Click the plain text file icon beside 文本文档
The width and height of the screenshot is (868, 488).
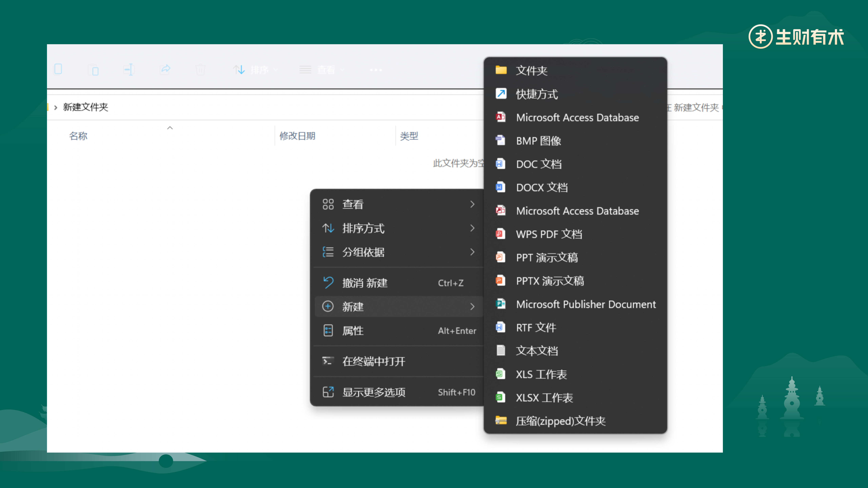(501, 350)
